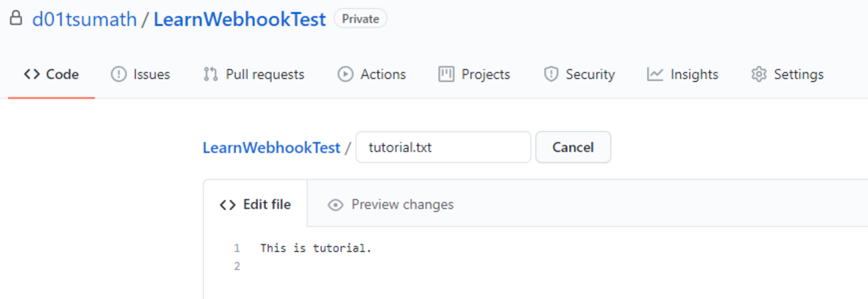The width and height of the screenshot is (868, 299).
Task: Click the text 'This is tutorial.' in the editor
Action: click(315, 249)
